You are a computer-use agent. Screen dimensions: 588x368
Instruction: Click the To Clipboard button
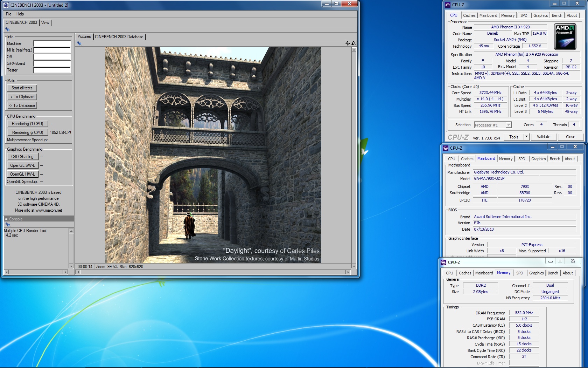(22, 97)
